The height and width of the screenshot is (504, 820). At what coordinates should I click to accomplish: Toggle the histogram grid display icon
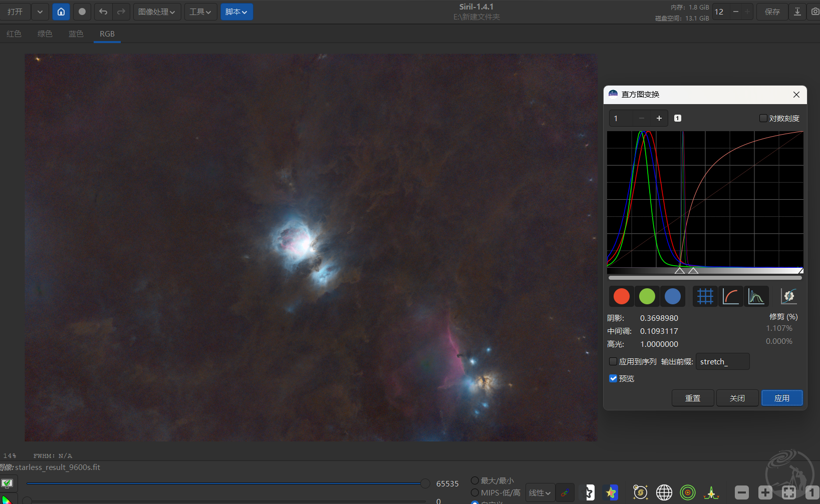tap(705, 296)
